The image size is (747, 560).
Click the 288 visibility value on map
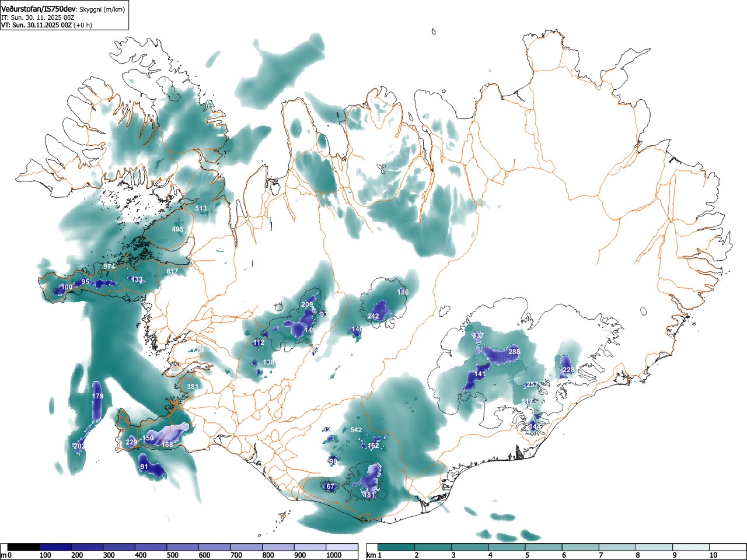[x=514, y=352]
